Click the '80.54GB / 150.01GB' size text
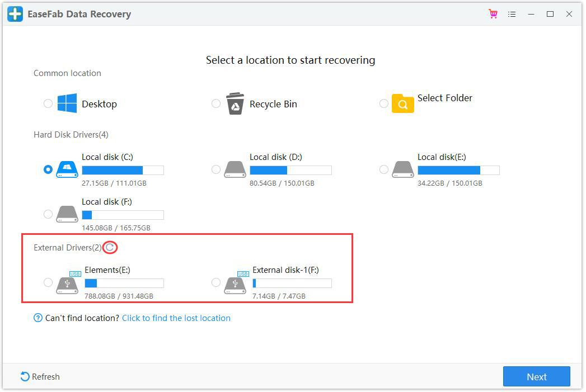The width and height of the screenshot is (586, 392). [282, 183]
